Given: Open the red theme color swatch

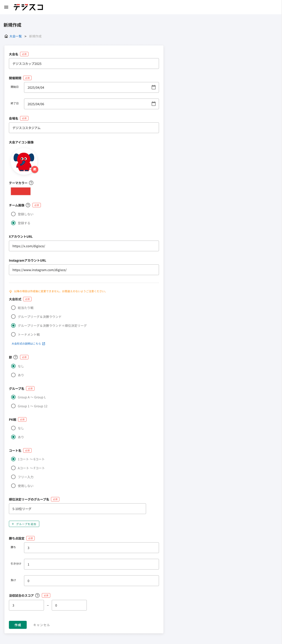Looking at the screenshot, I should point(21,191).
